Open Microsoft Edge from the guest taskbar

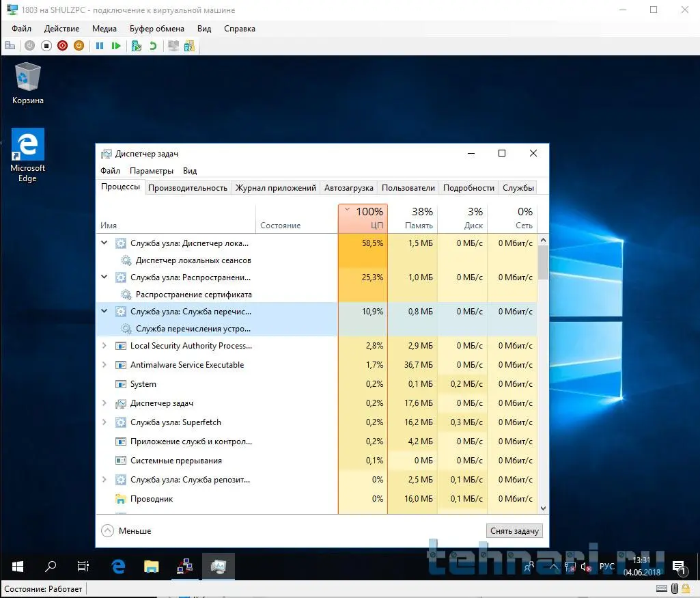pos(119,566)
